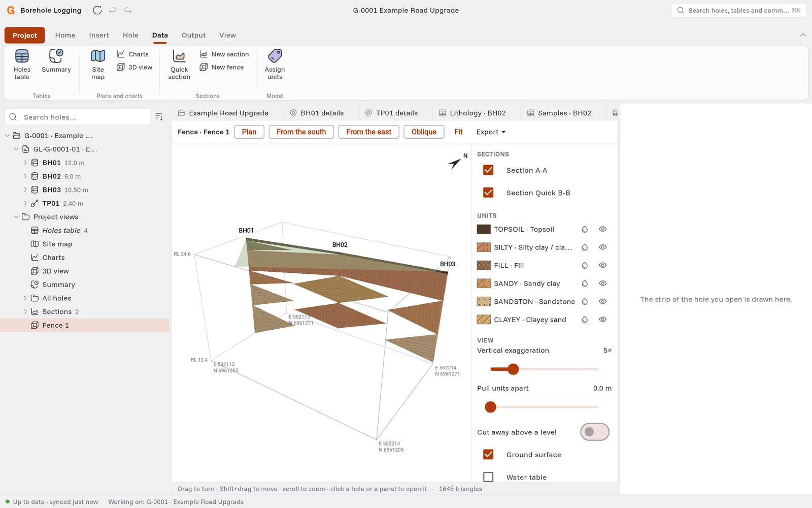Uncheck the Section Quick B-B checkbox
Image resolution: width=812 pixels, height=508 pixels.
[488, 193]
